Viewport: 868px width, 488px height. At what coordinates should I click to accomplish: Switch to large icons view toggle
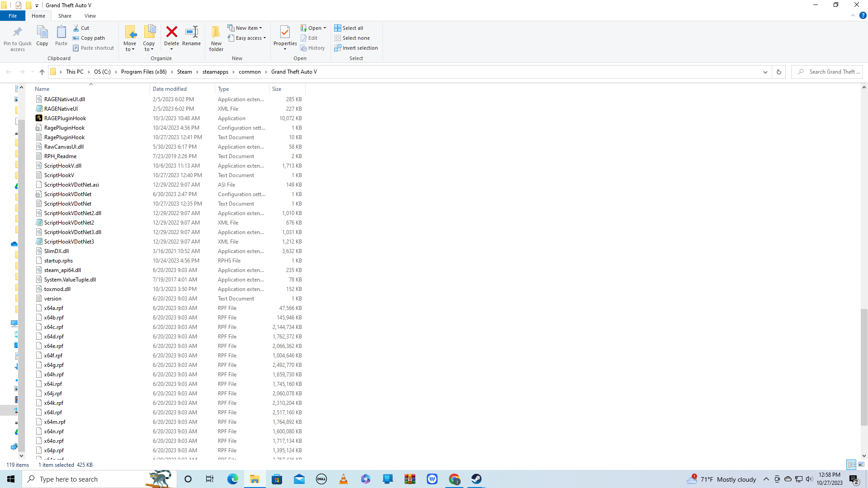861,465
